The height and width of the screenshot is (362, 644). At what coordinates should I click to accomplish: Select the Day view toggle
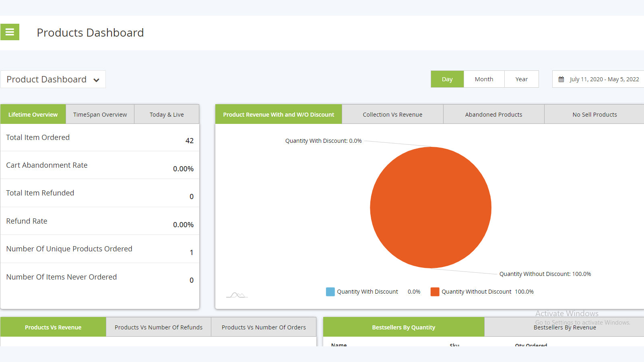click(447, 79)
